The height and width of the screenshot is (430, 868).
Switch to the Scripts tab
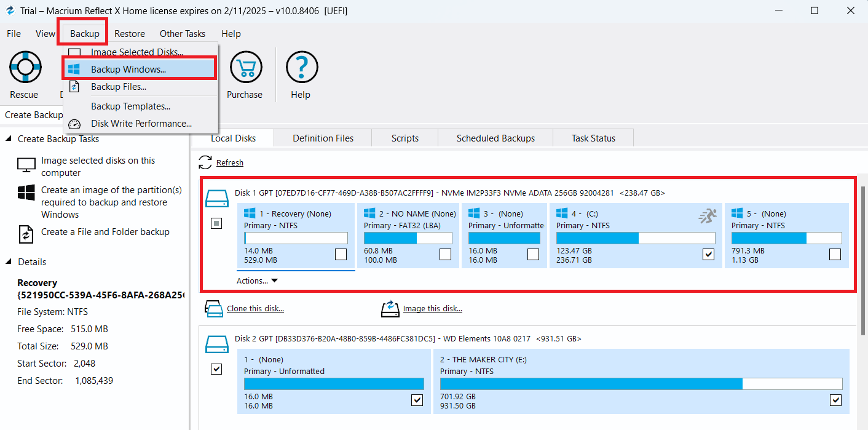tap(405, 138)
